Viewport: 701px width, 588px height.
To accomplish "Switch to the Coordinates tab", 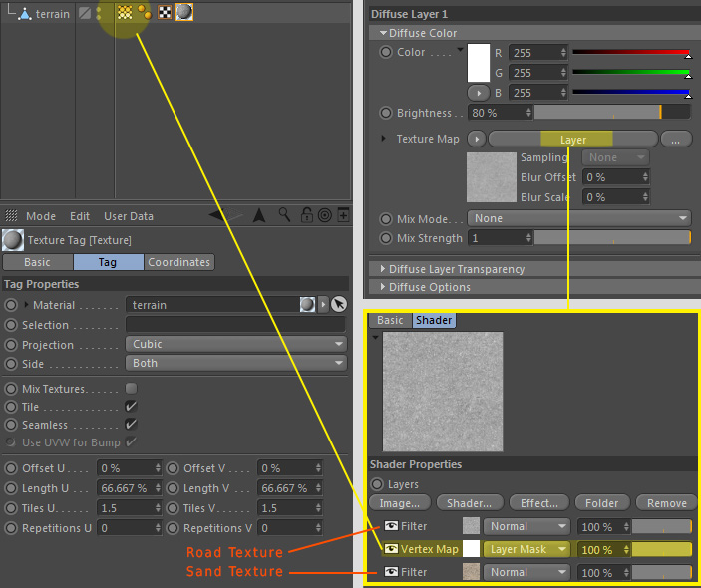I will (178, 262).
